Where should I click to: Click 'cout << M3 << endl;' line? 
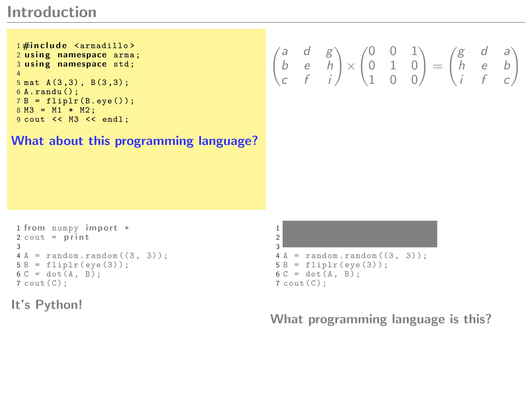click(76, 119)
